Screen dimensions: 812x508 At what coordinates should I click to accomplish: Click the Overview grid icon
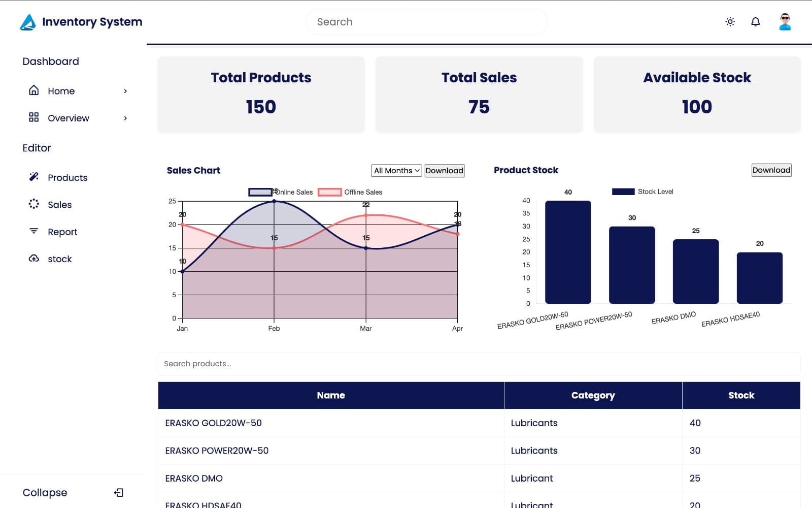33,117
